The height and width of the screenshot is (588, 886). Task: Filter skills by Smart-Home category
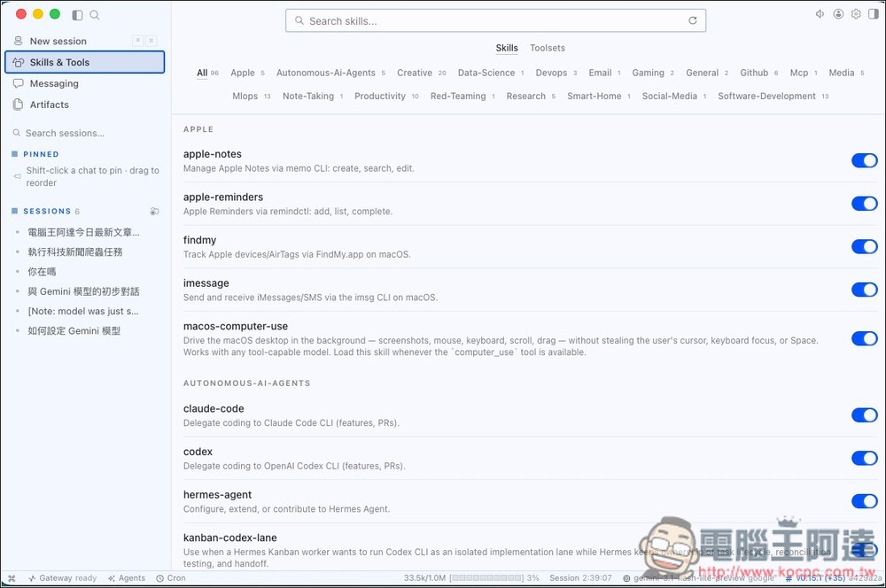click(598, 96)
